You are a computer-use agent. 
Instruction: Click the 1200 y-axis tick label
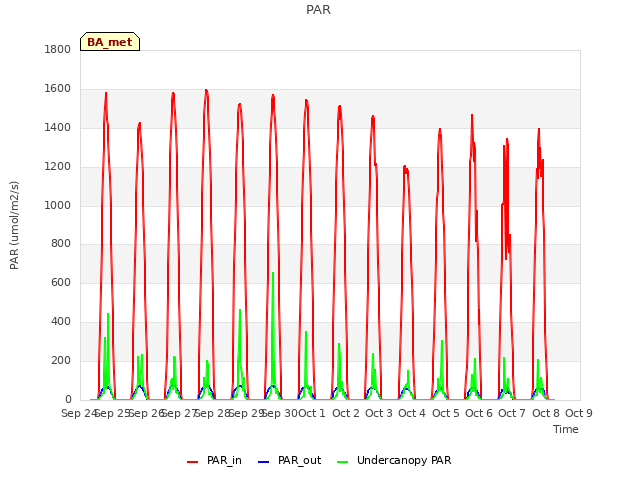58,167
